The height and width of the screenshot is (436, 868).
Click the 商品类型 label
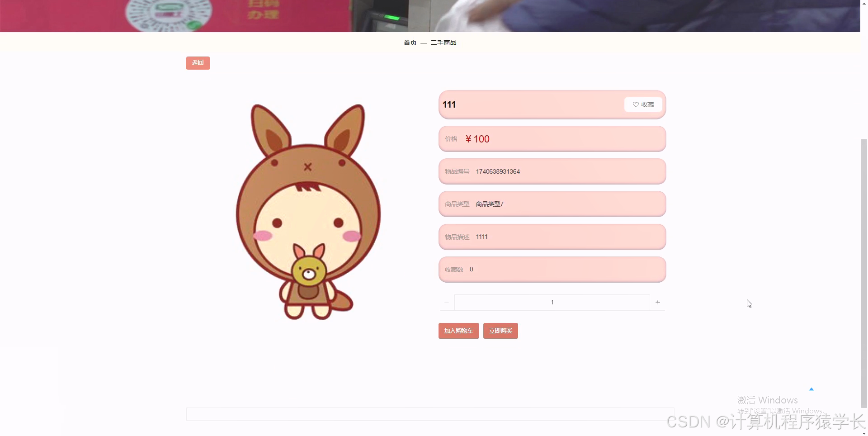pos(457,204)
